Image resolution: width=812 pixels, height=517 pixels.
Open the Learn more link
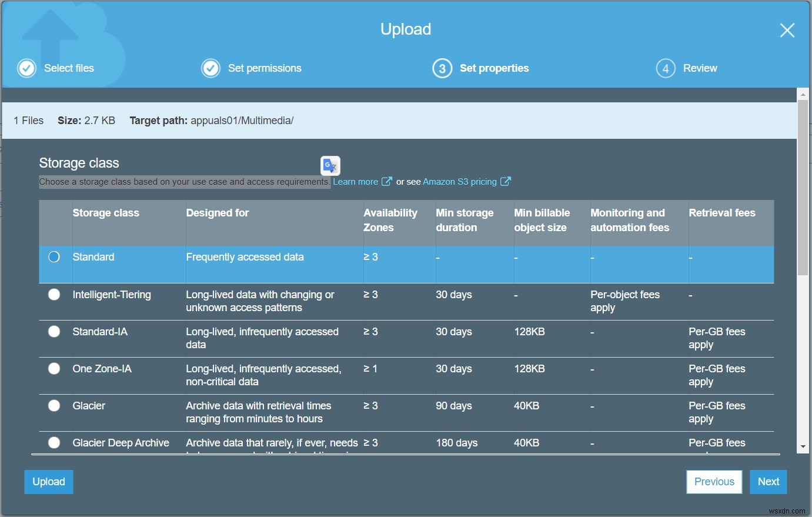355,181
